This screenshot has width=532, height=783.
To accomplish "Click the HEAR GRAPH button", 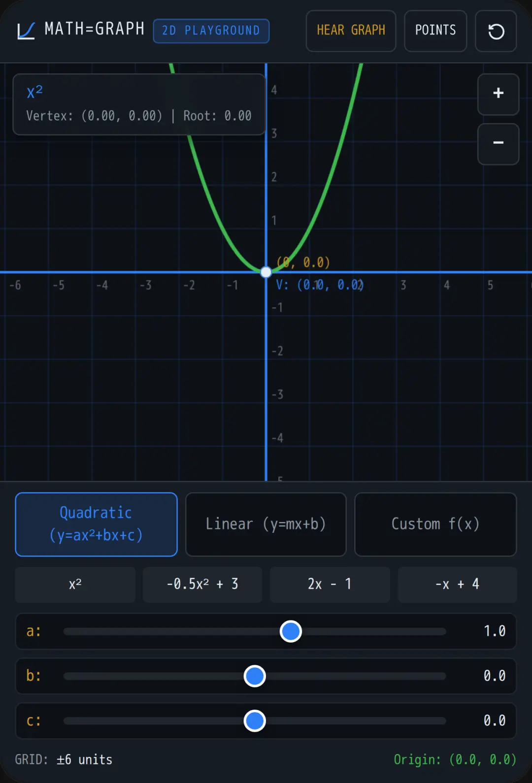I will coord(351,31).
